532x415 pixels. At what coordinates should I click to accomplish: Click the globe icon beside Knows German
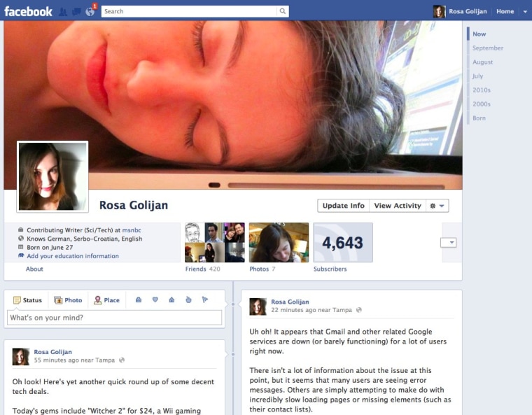pos(21,238)
